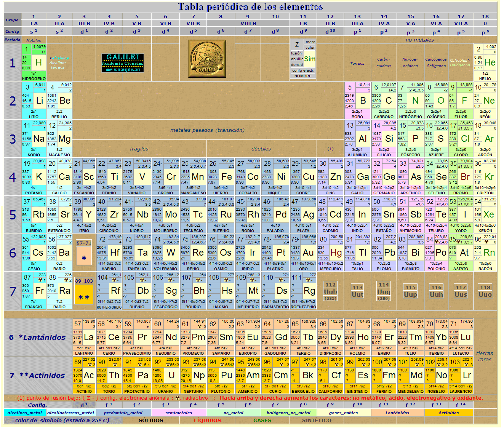Click the Uranium (U) element cell

point(166,375)
